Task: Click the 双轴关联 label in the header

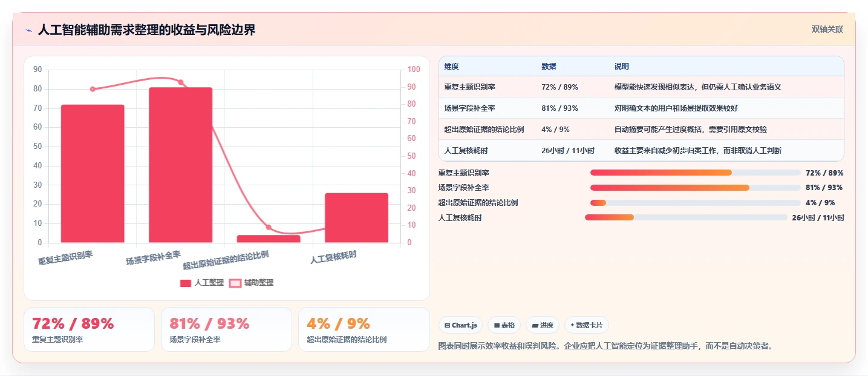Action: (827, 29)
